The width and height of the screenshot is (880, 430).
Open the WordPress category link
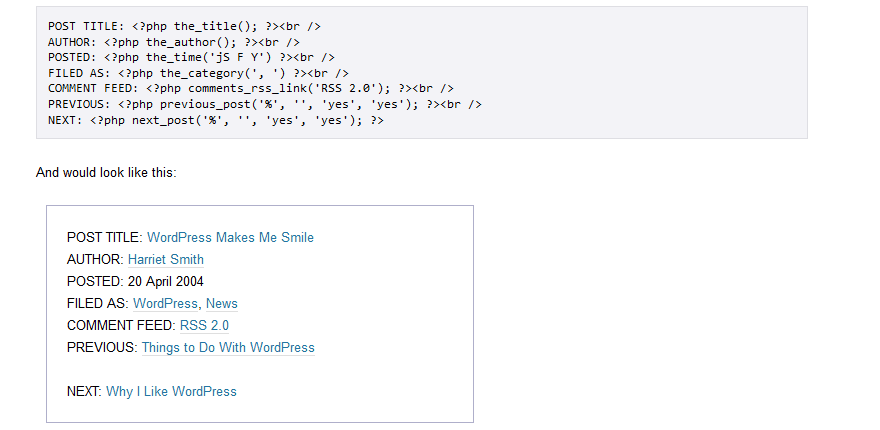165,304
